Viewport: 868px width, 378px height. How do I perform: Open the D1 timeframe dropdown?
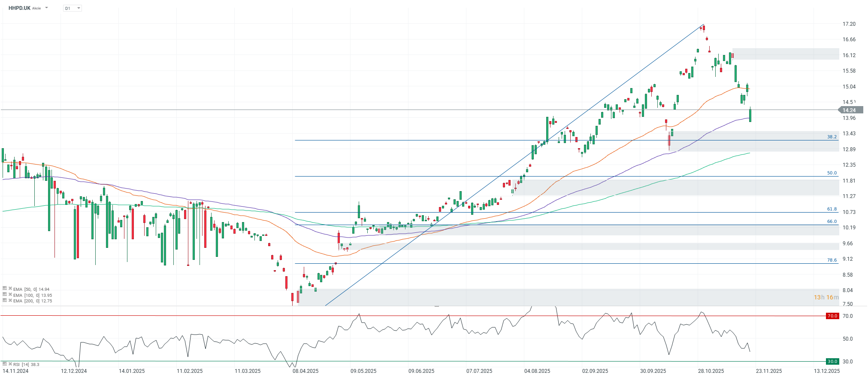[72, 8]
